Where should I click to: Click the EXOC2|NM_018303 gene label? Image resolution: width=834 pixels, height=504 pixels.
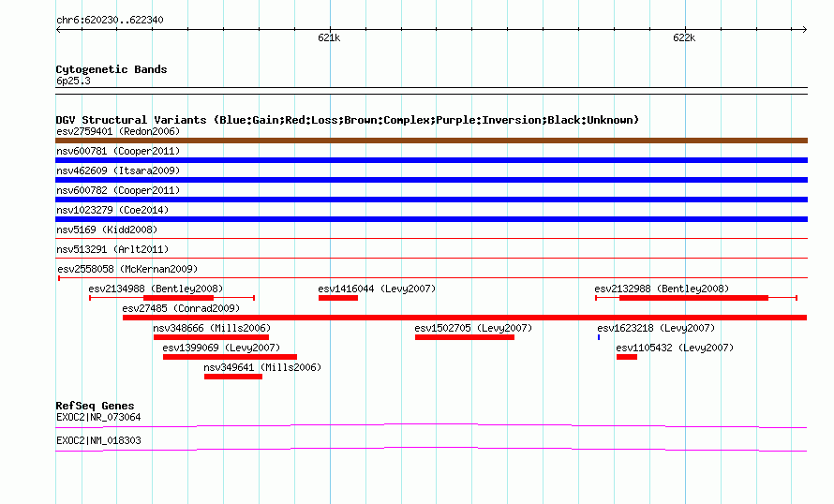98,440
